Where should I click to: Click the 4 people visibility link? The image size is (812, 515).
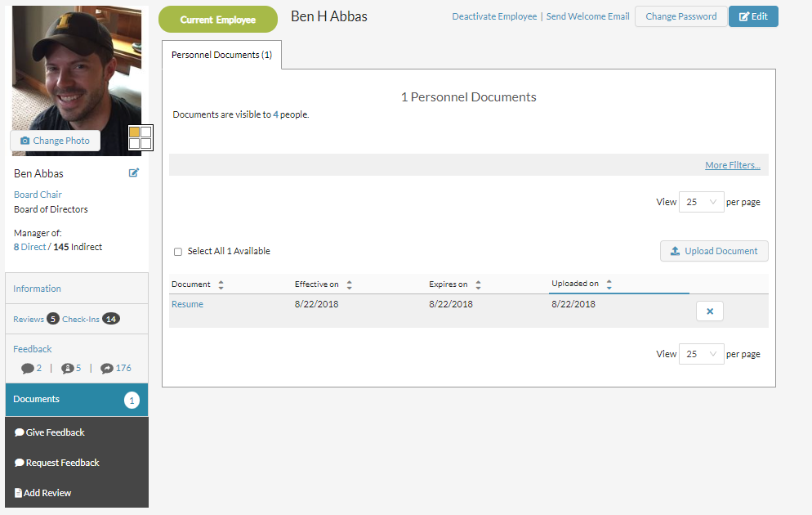[x=275, y=114]
